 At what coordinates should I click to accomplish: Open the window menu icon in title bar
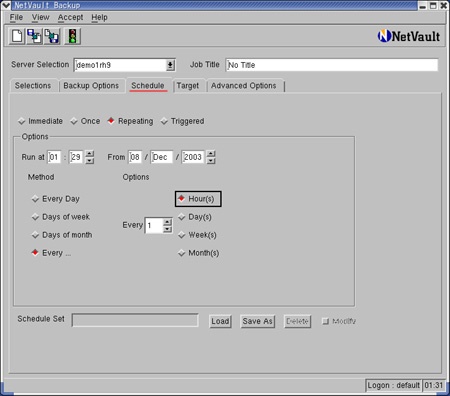6,5
